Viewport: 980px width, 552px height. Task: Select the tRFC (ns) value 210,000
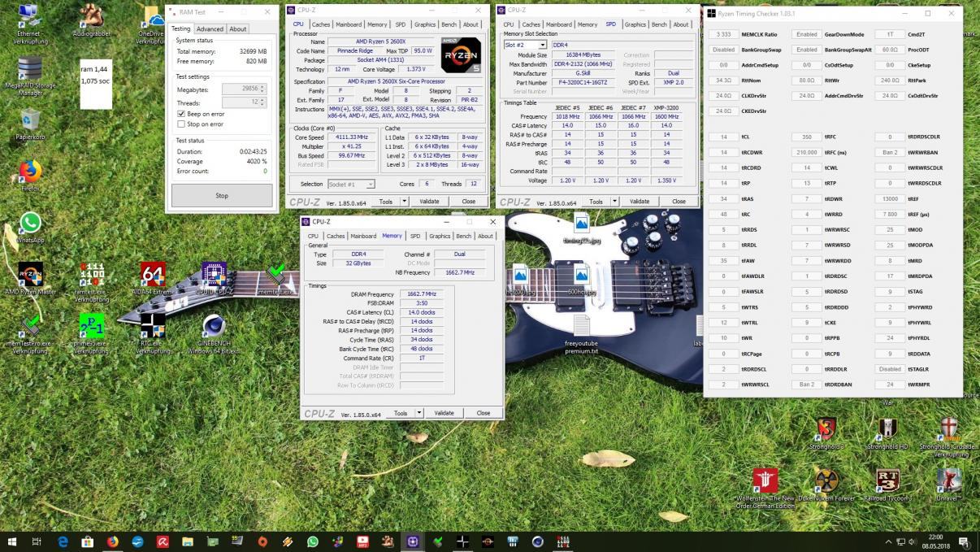click(807, 152)
